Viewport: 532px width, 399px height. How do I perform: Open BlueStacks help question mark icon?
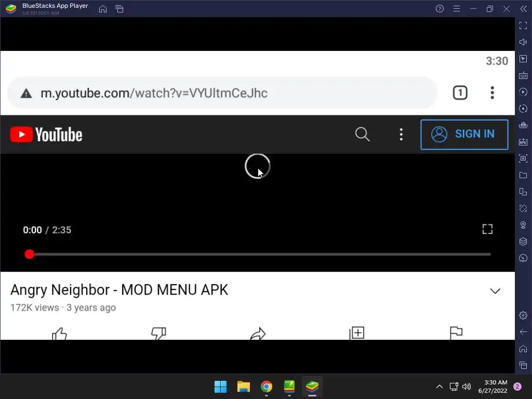point(440,9)
